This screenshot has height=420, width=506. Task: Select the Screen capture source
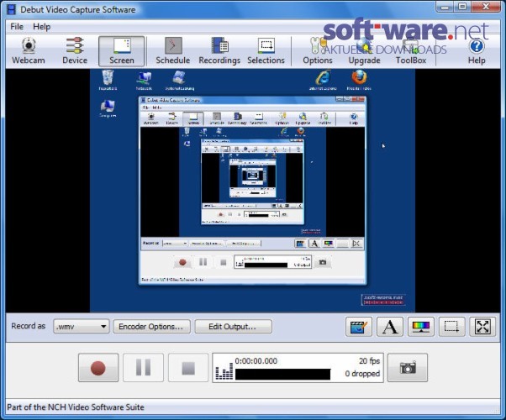(x=122, y=51)
